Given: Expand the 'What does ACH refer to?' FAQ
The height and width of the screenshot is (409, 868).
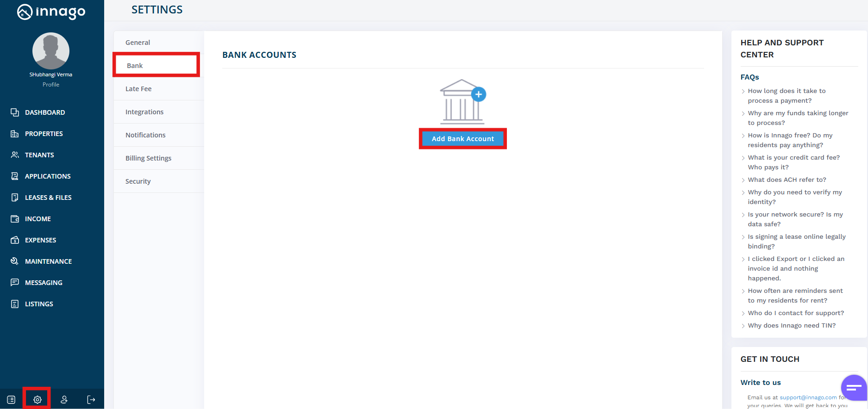Looking at the screenshot, I should pyautogui.click(x=787, y=180).
